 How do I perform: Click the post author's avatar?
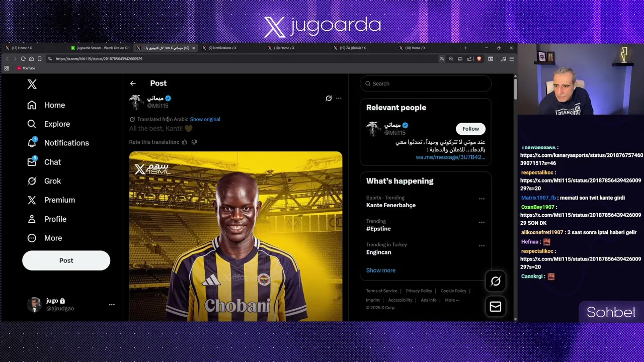pos(136,102)
